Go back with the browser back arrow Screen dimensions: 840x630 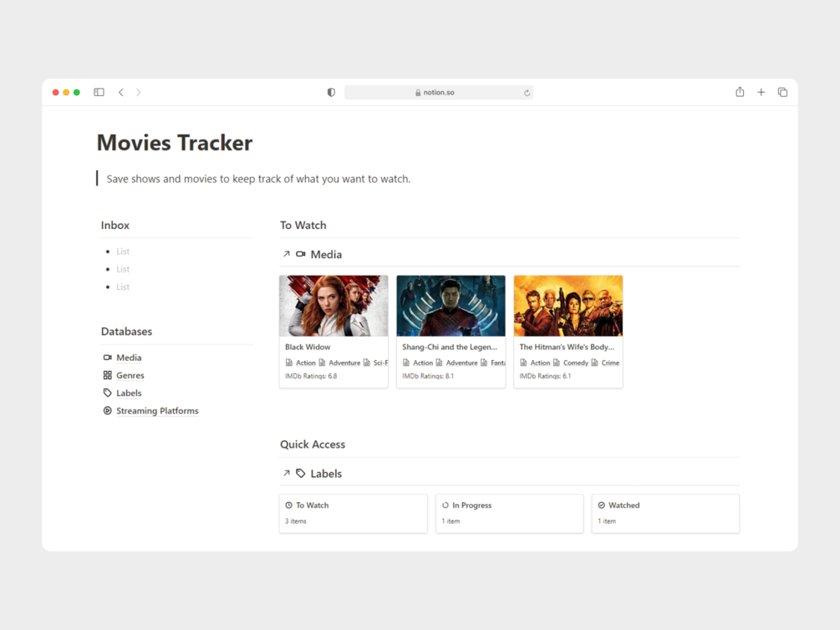[x=121, y=92]
